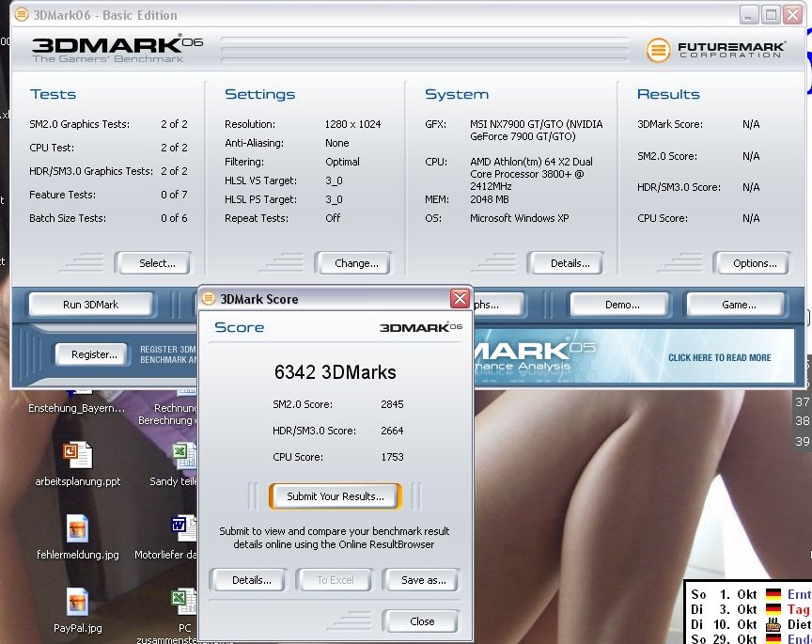
Task: Click the Register... button
Action: (92, 354)
